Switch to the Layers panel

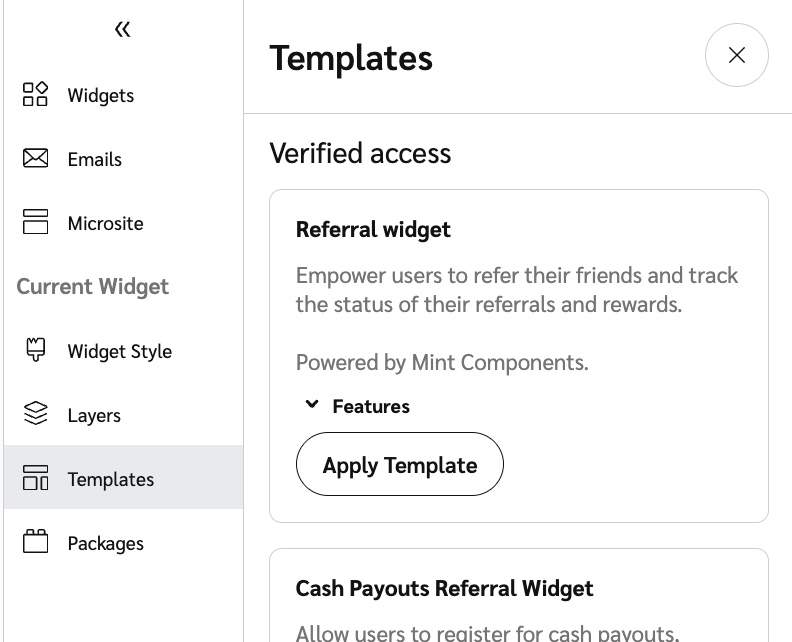[93, 416]
